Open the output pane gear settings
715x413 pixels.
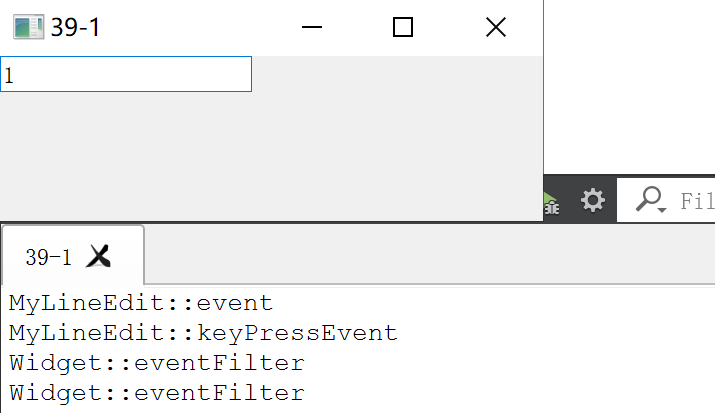593,200
